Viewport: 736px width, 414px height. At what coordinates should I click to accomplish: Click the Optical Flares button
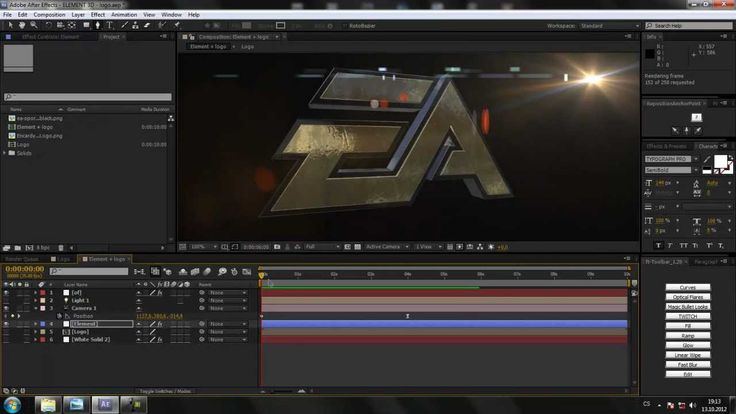[x=688, y=297]
